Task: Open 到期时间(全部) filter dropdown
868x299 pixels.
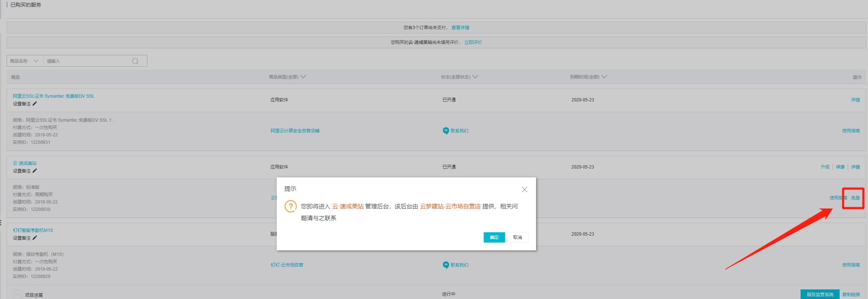Action: pos(588,77)
